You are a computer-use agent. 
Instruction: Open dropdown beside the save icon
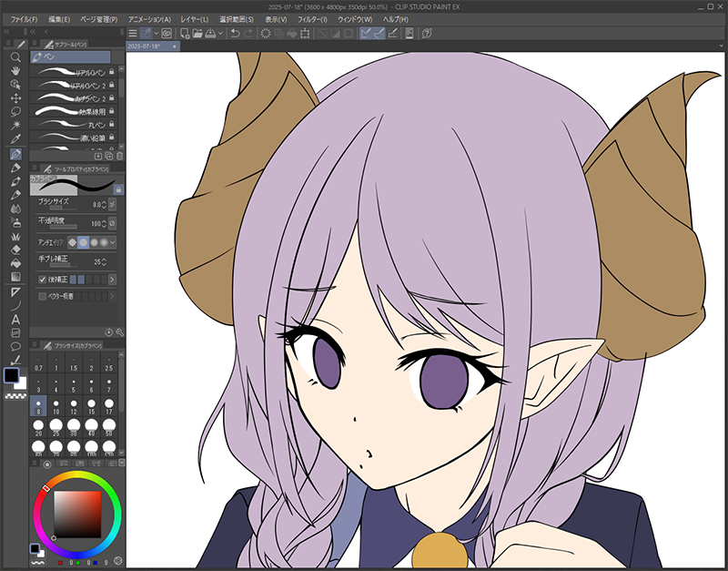[220, 34]
